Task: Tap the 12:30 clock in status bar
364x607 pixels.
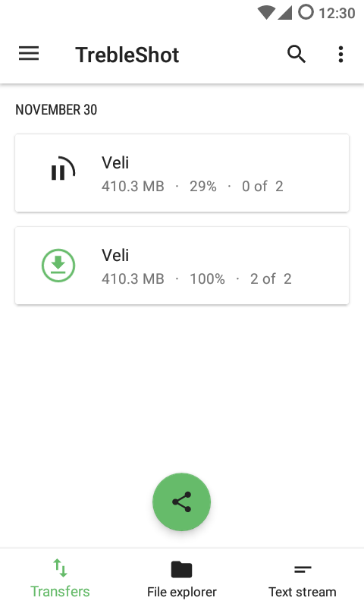Action: click(337, 13)
